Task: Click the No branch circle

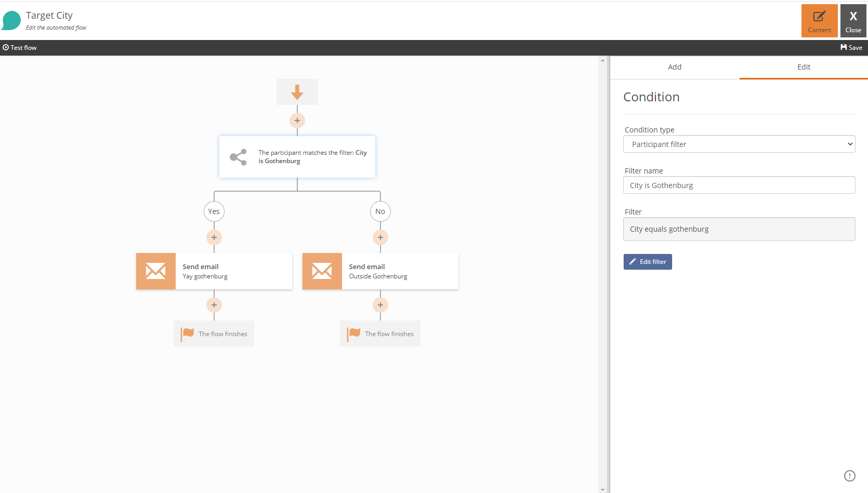Action: click(x=380, y=211)
